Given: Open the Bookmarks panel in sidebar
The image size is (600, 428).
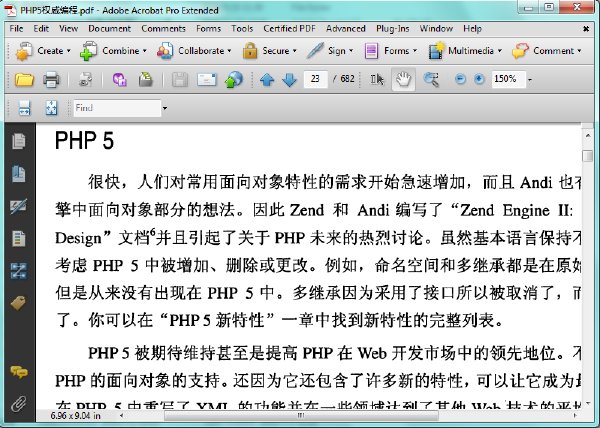Looking at the screenshot, I should pyautogui.click(x=19, y=174).
